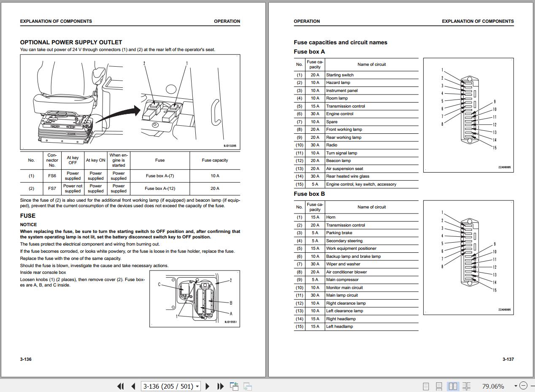Click the Radio circuit entry
Viewport: 535px width, 392px height.
coord(332,145)
